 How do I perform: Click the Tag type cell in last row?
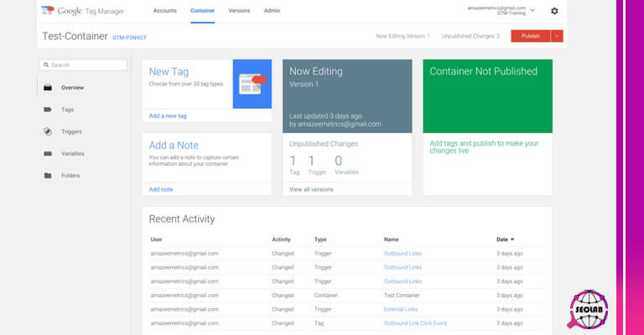tap(319, 323)
